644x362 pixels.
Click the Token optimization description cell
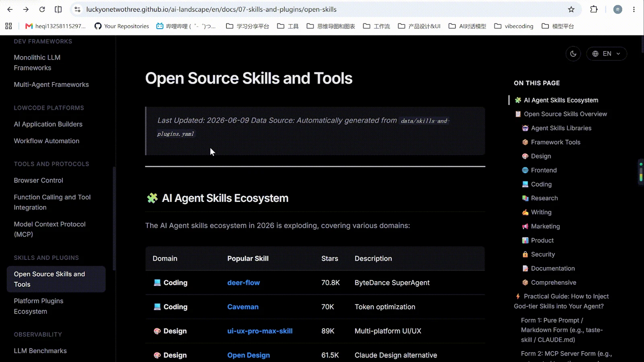tap(385, 307)
